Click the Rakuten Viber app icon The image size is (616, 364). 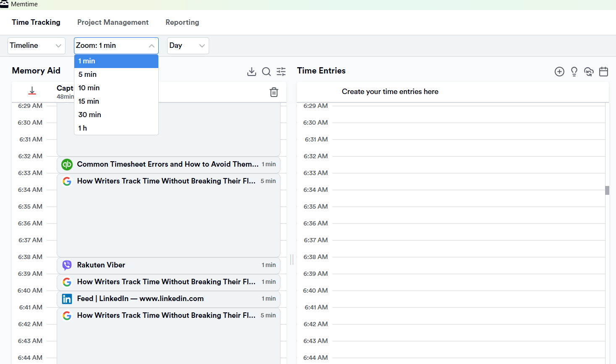67,265
